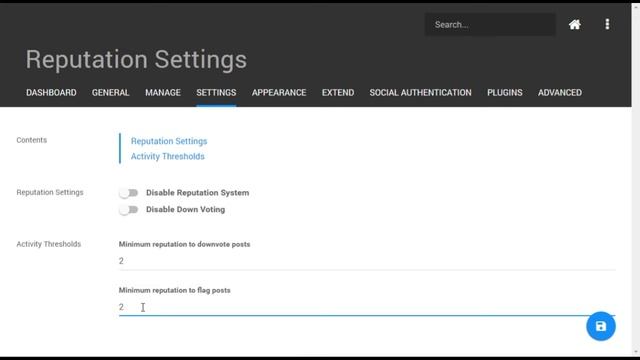The image size is (640, 360).
Task: Focus the Search input field
Action: [x=490, y=24]
